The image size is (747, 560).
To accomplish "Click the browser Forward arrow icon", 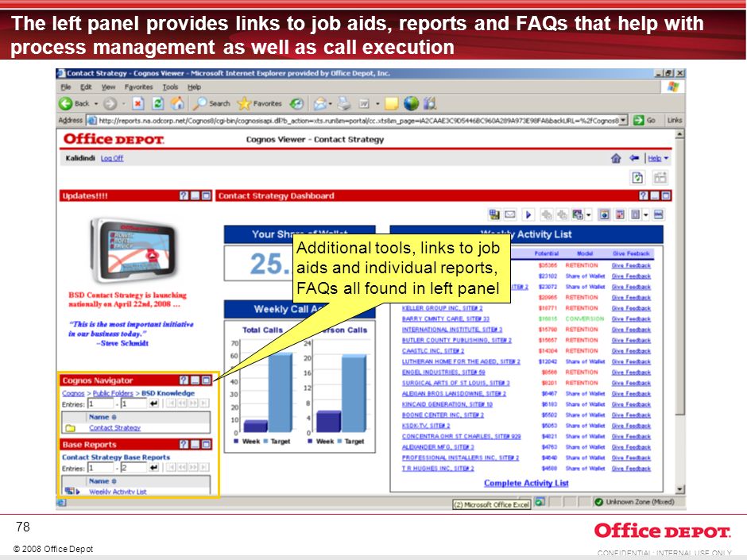I will 110,103.
